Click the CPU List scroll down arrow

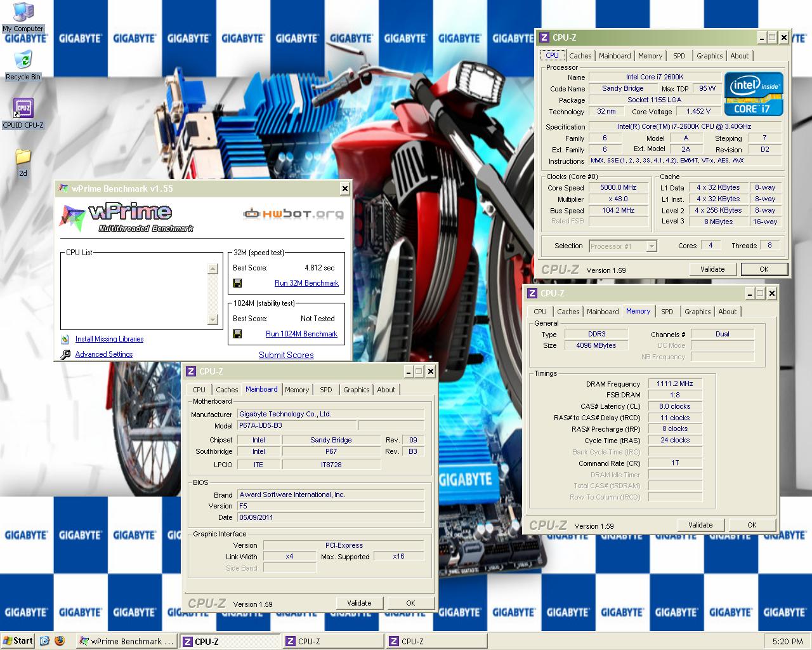(x=213, y=319)
